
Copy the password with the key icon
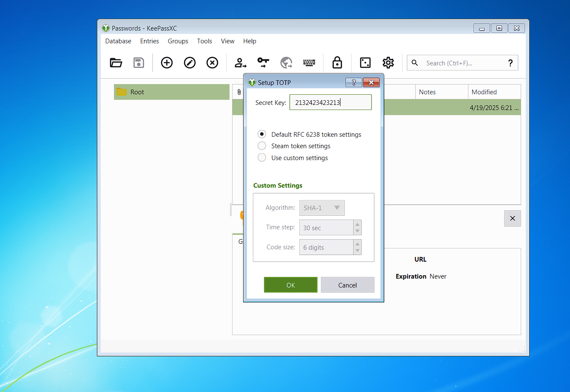tap(263, 62)
